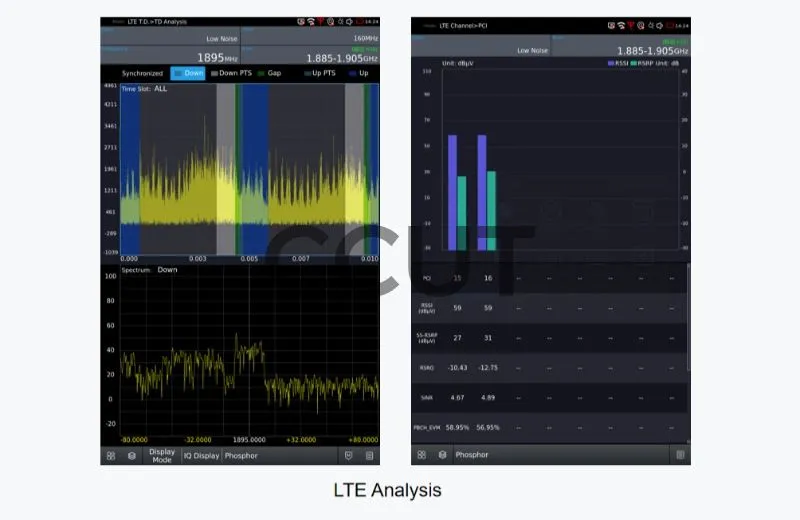Open the 1.885-1.905GHz band field on PCI screen
This screenshot has height=520, width=800.
tap(621, 46)
